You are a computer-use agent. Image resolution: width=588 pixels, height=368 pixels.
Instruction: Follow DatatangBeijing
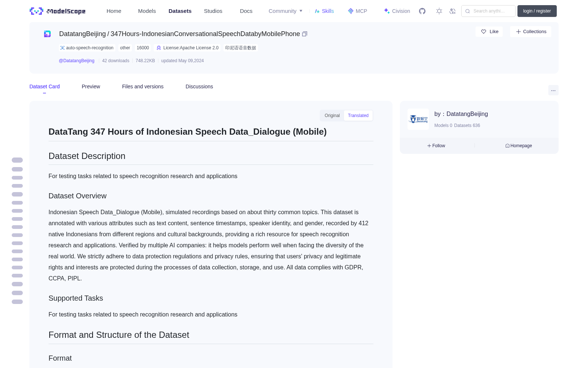coord(436,146)
